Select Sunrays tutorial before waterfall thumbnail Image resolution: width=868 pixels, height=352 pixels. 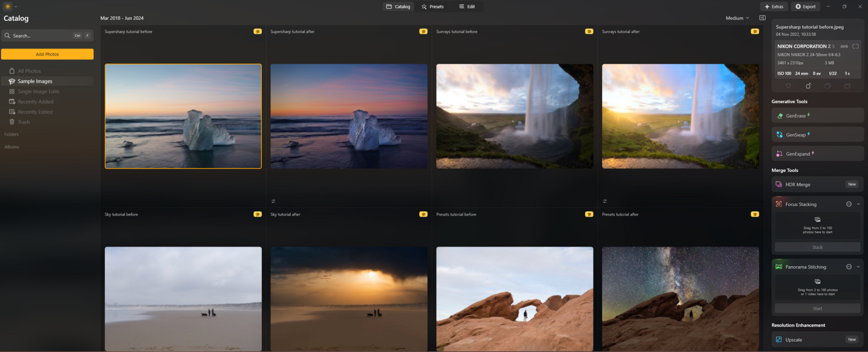point(515,116)
